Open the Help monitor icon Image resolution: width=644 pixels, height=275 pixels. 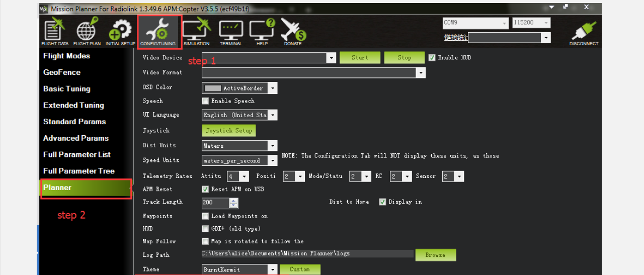[x=262, y=31]
